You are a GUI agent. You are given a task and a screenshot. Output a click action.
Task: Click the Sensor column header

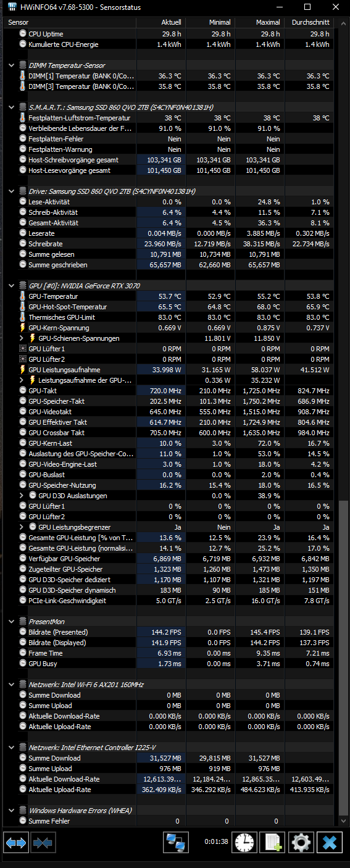click(x=70, y=22)
